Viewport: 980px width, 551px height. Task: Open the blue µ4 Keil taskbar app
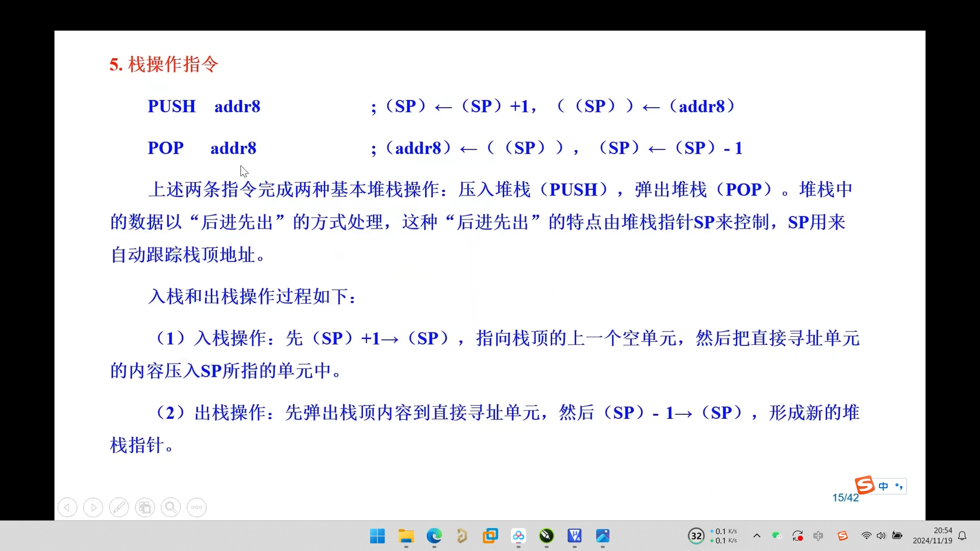click(574, 536)
